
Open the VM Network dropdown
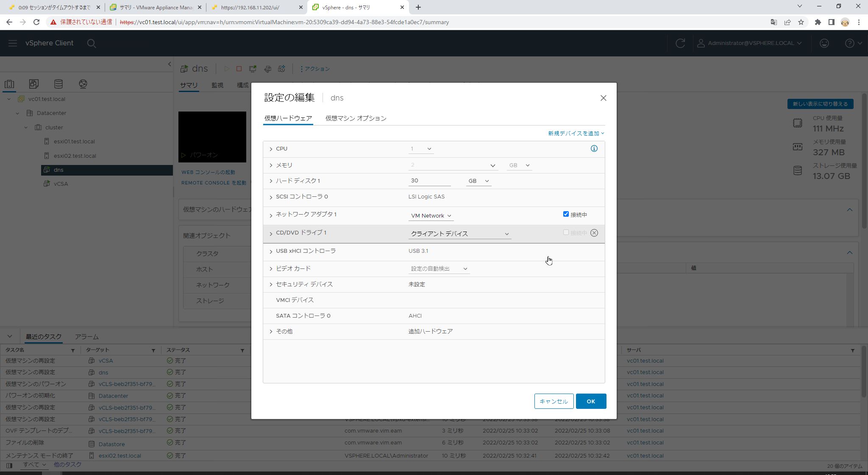(431, 216)
